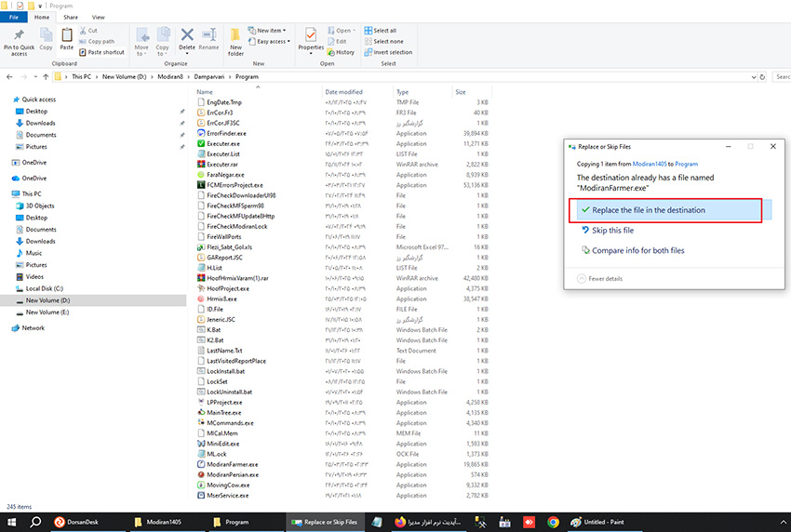This screenshot has width=791, height=532.
Task: Click the Rename icon in the ribbon
Action: 208,39
